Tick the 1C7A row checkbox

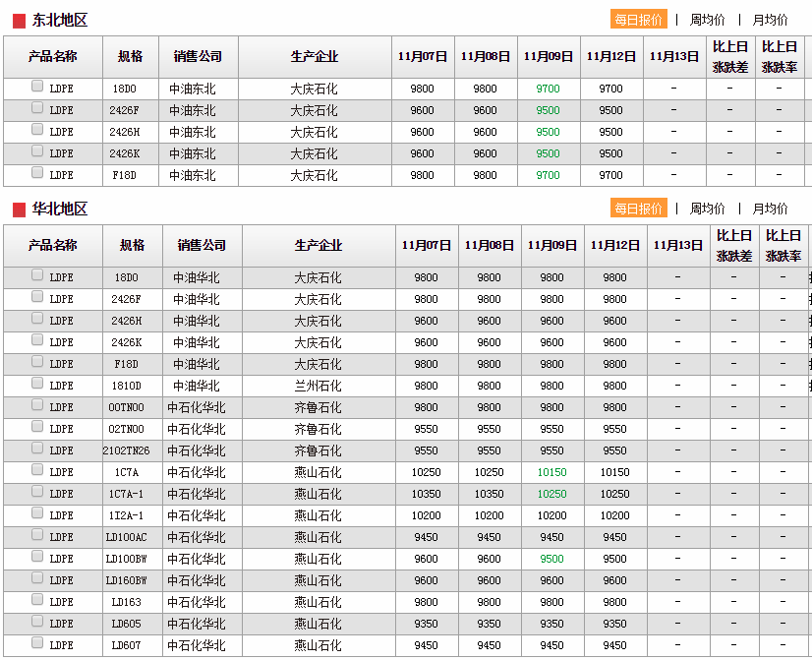[36, 470]
